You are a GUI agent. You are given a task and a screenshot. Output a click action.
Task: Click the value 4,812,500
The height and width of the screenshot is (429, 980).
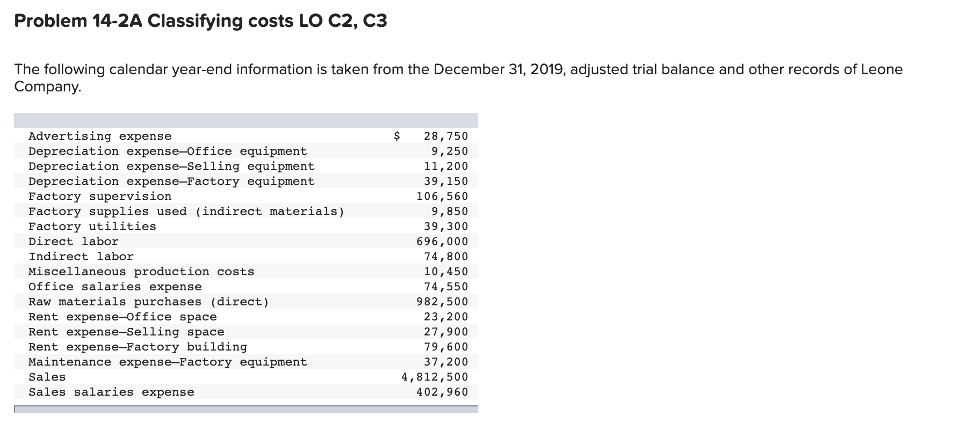click(x=435, y=377)
